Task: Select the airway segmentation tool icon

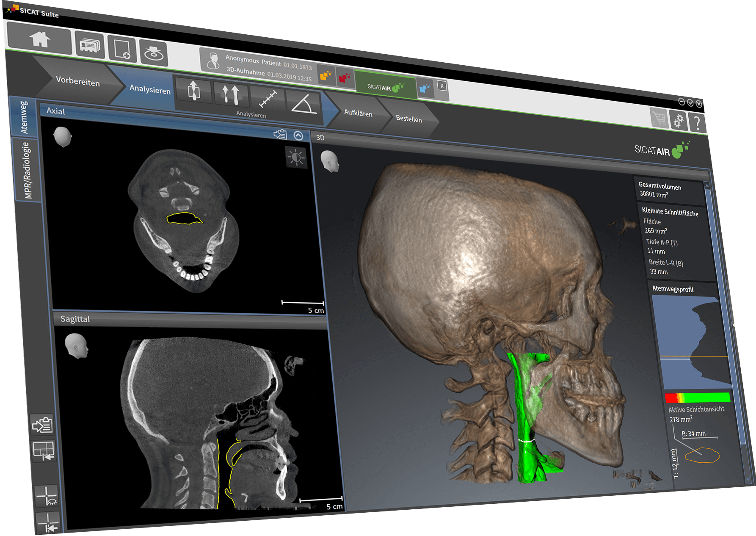Action: pos(193,90)
